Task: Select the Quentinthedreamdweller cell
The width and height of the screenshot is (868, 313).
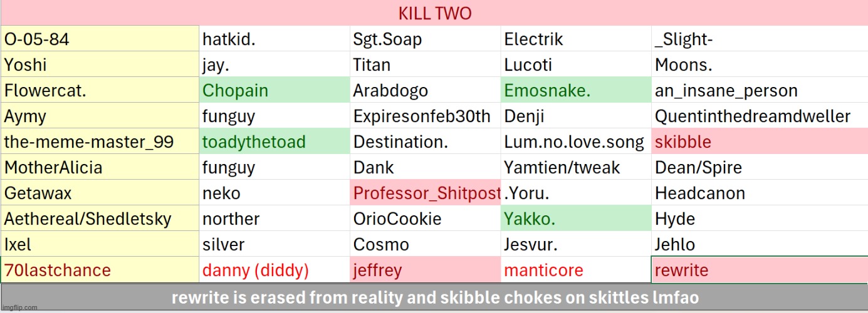Action: pos(759,116)
